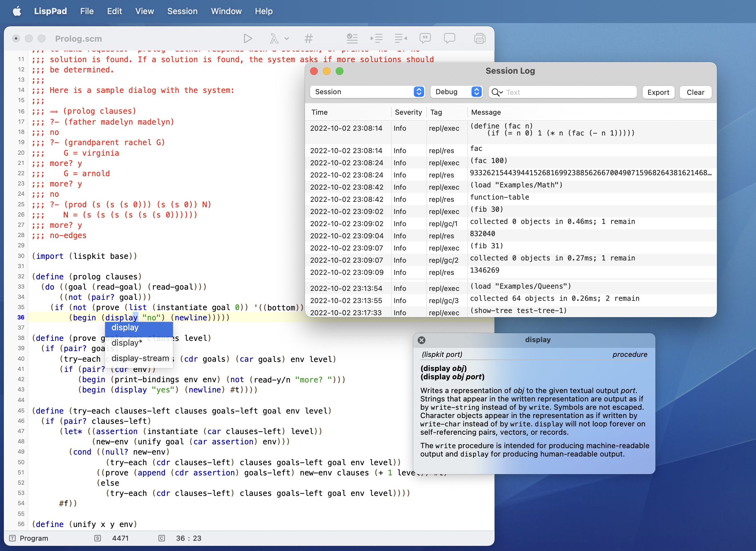Click the outdent lines toolbar icon

coord(401,39)
